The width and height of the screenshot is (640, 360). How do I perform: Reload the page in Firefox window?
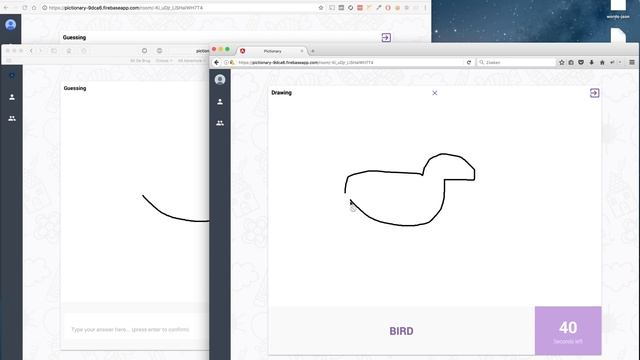point(469,62)
